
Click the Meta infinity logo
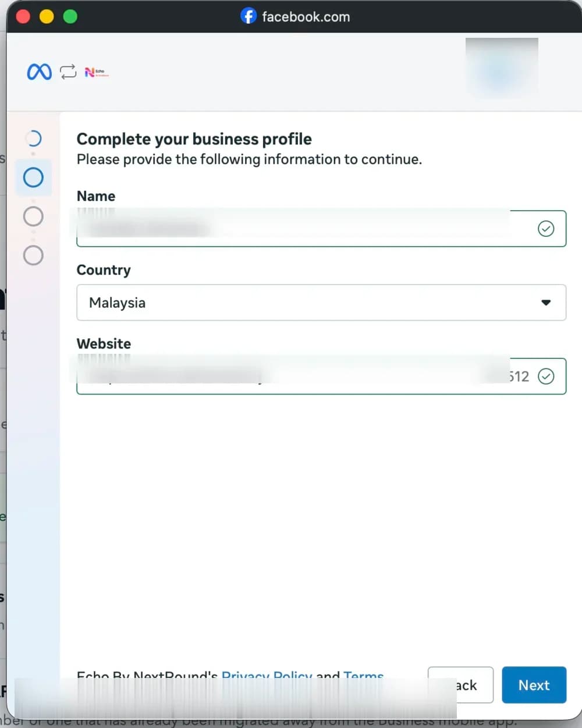(x=40, y=72)
